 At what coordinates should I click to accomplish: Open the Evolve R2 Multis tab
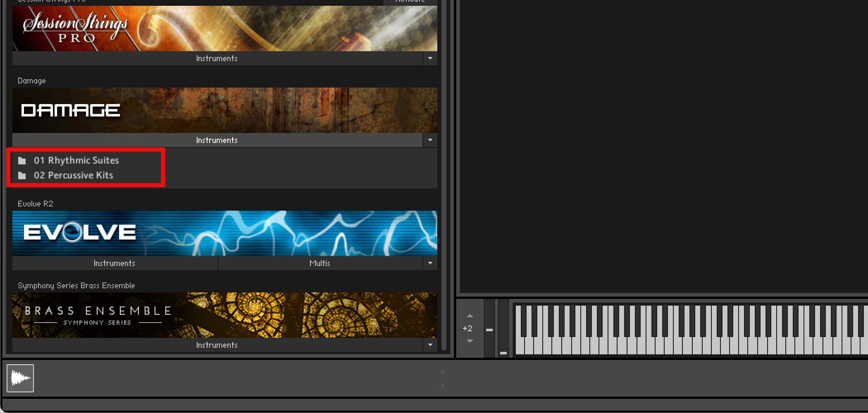point(320,263)
